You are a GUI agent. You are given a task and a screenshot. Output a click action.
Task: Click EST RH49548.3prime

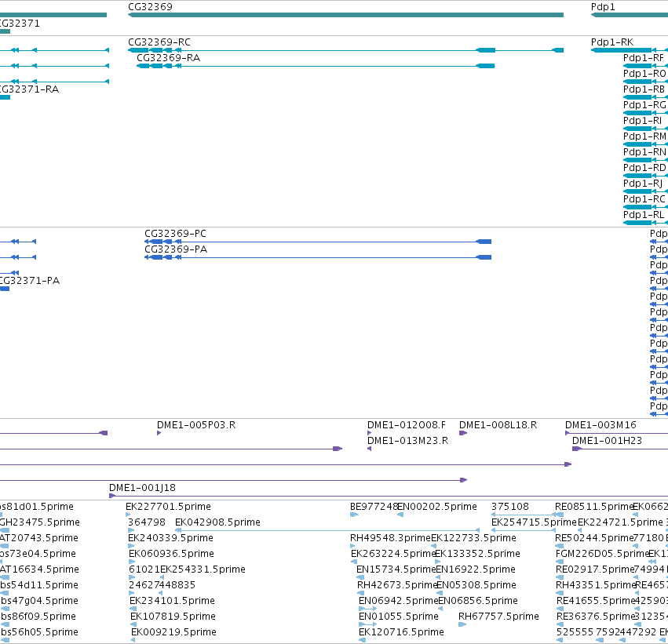390,538
